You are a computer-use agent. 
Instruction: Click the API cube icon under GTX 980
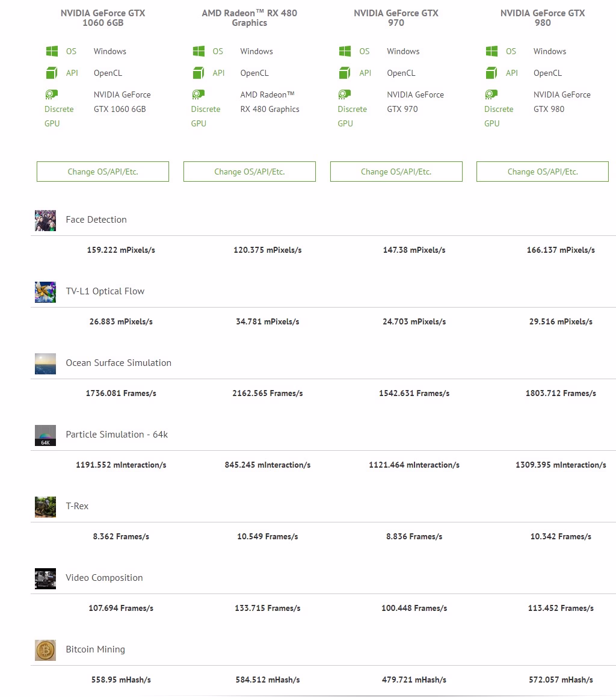491,72
